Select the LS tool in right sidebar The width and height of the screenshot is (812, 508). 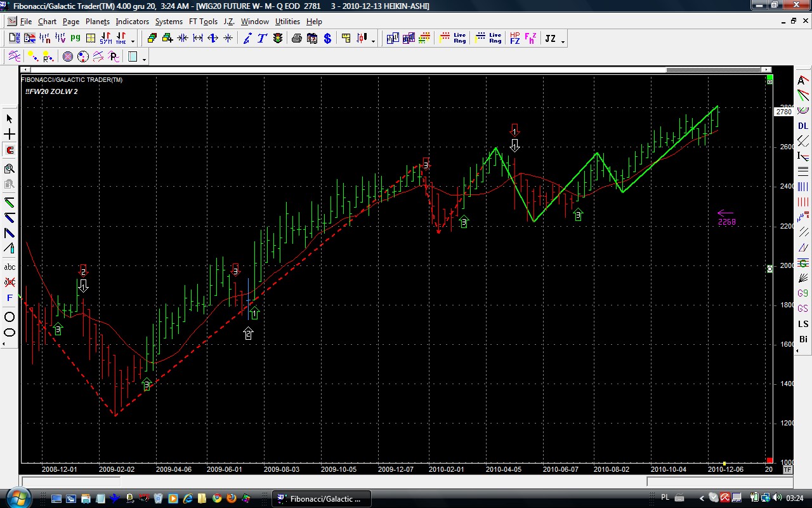(x=803, y=324)
